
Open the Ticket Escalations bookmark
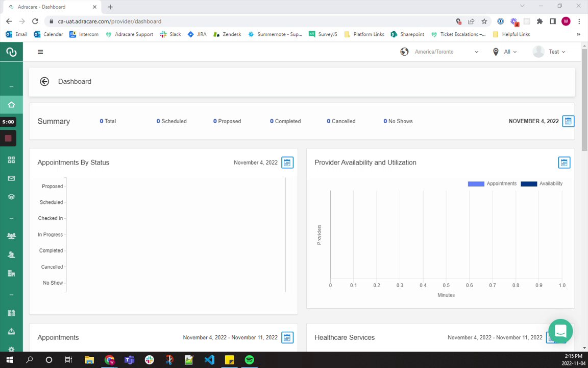point(458,34)
